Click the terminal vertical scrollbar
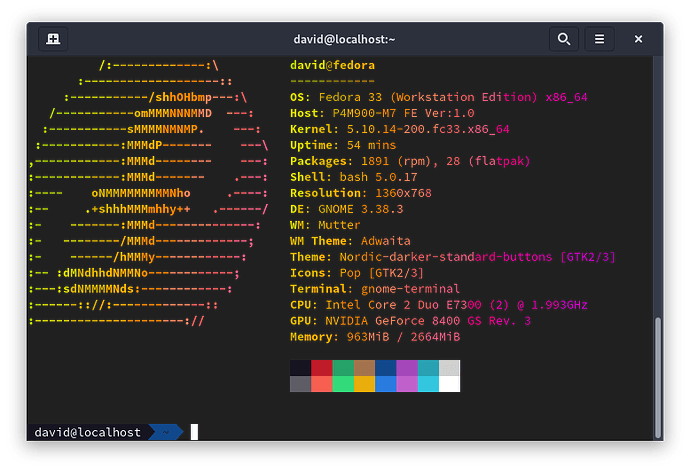This screenshot has height=471, width=690. [658, 376]
